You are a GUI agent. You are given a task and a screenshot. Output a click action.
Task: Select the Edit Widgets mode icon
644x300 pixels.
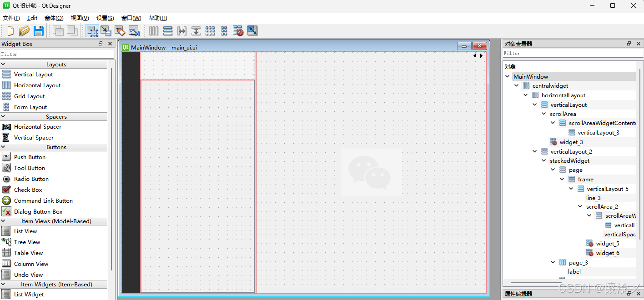(x=92, y=31)
